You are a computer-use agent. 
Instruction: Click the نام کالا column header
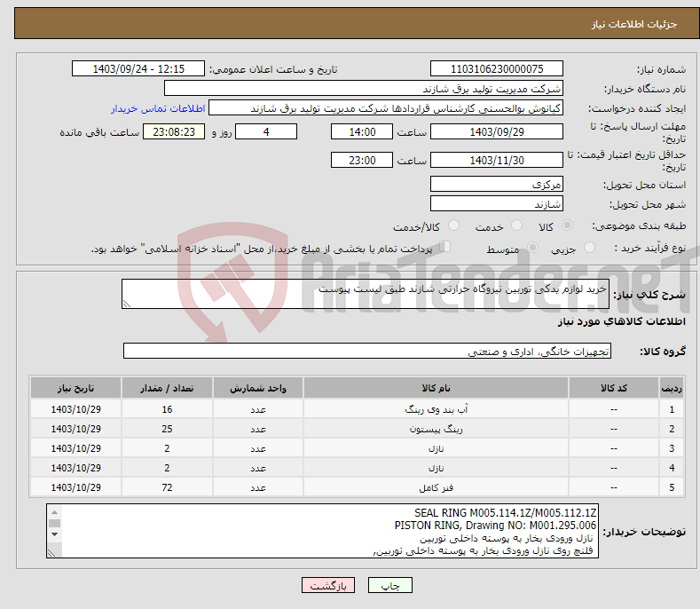pyautogui.click(x=436, y=388)
